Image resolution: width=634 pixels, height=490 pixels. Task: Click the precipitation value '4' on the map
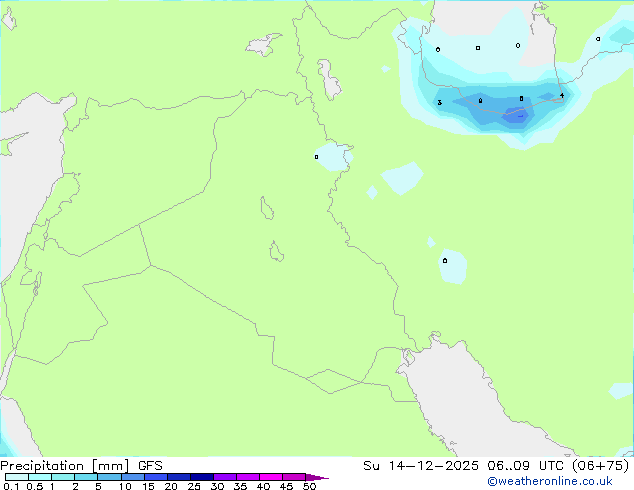(562, 96)
